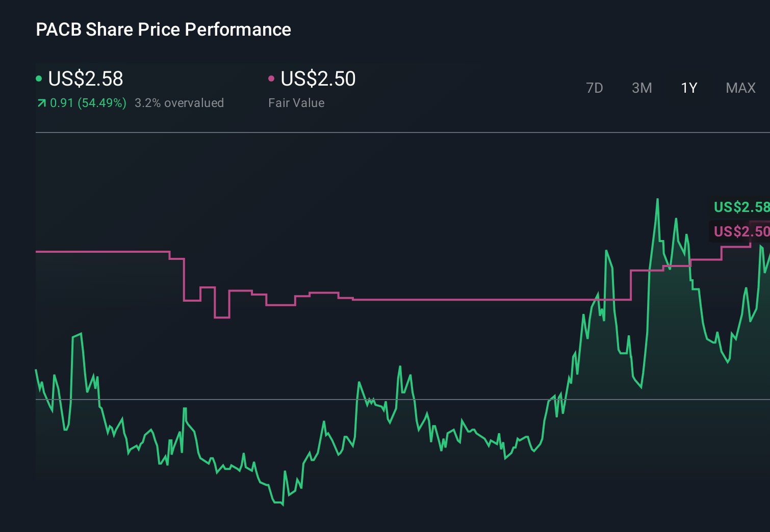Click the Fair Value caption text
The width and height of the screenshot is (770, 532).
[296, 102]
